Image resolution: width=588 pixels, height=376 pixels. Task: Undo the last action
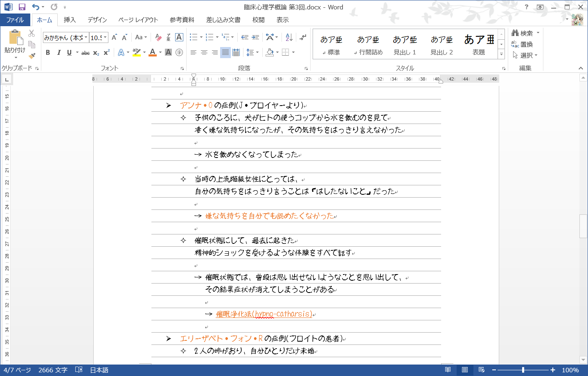(36, 7)
